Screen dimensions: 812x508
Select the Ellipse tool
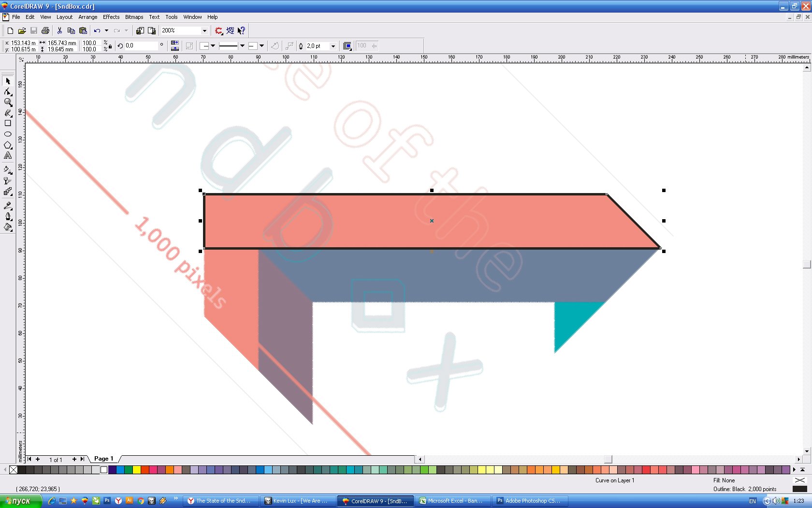coord(8,134)
